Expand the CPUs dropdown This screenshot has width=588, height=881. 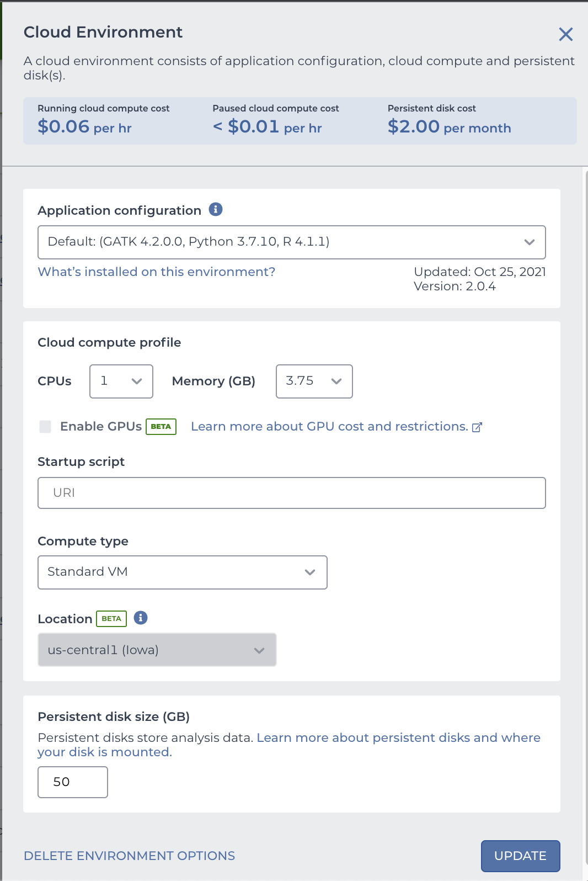click(x=121, y=381)
